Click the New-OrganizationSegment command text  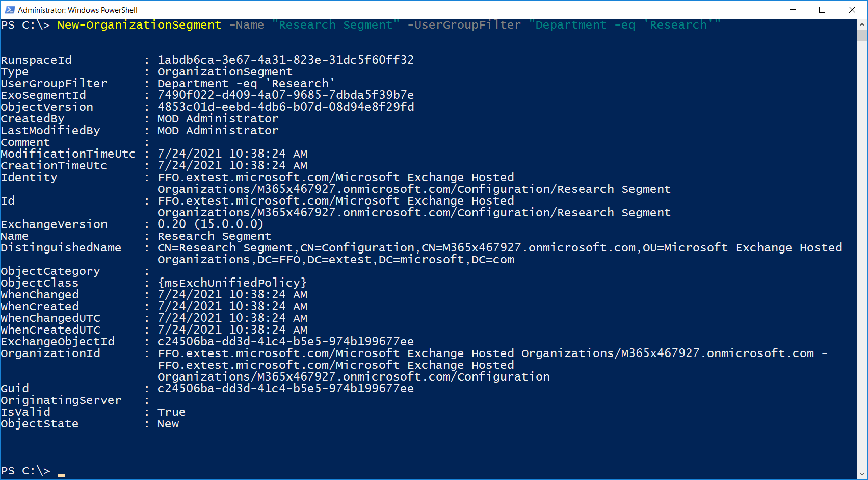tap(139, 25)
